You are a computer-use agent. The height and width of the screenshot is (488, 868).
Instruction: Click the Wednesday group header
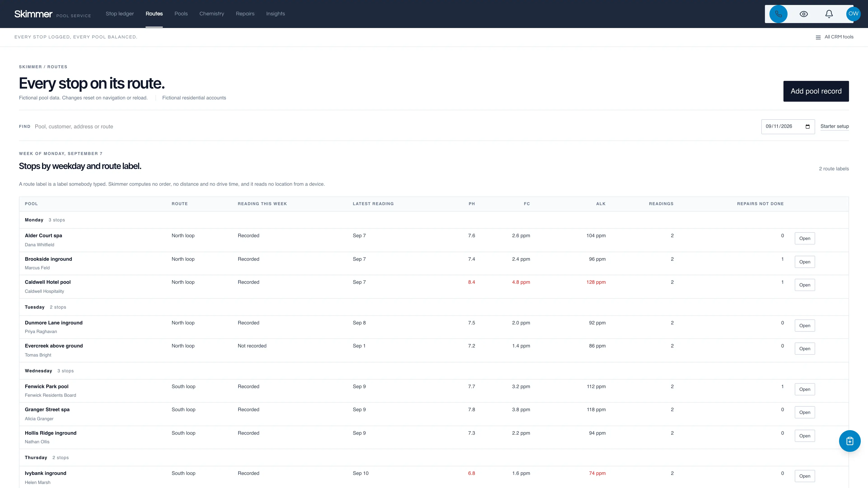tap(434, 371)
